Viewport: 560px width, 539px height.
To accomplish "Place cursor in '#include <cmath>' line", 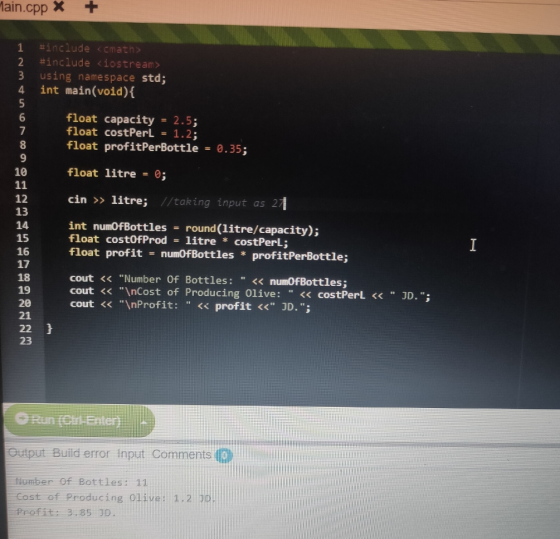I will pos(90,48).
